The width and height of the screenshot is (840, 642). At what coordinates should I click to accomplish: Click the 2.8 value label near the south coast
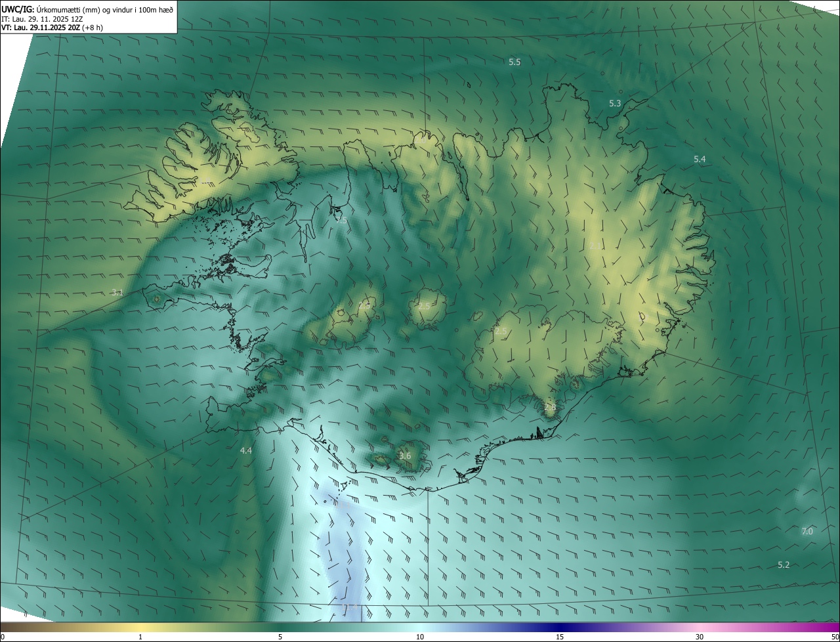(550, 408)
